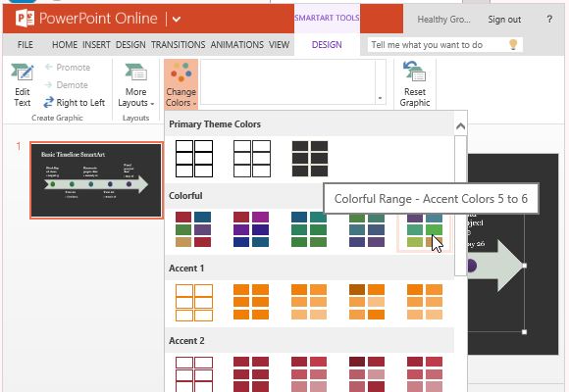Select the dark filled Primary Theme Colors swatch
Image resolution: width=569 pixels, height=392 pixels.
[310, 159]
